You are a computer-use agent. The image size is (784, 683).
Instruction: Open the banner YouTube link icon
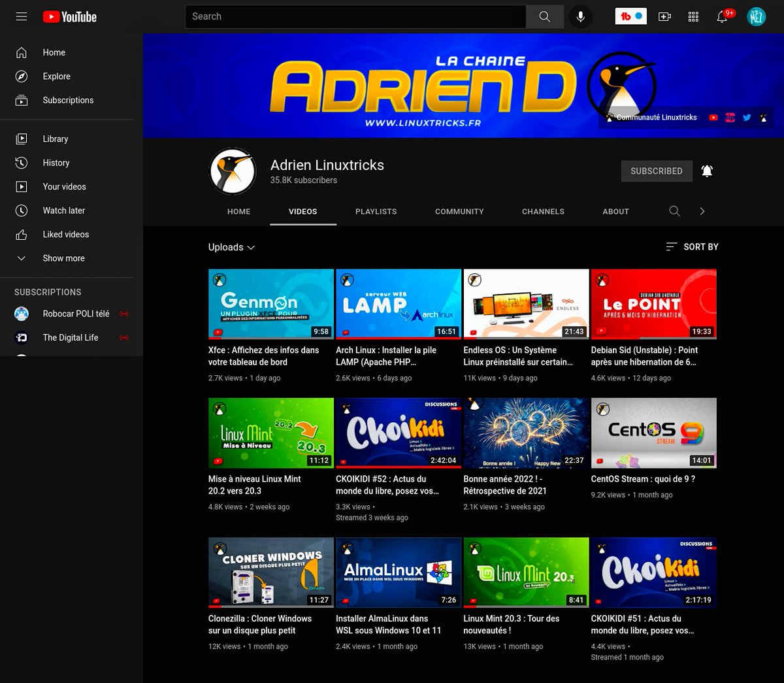pos(713,118)
